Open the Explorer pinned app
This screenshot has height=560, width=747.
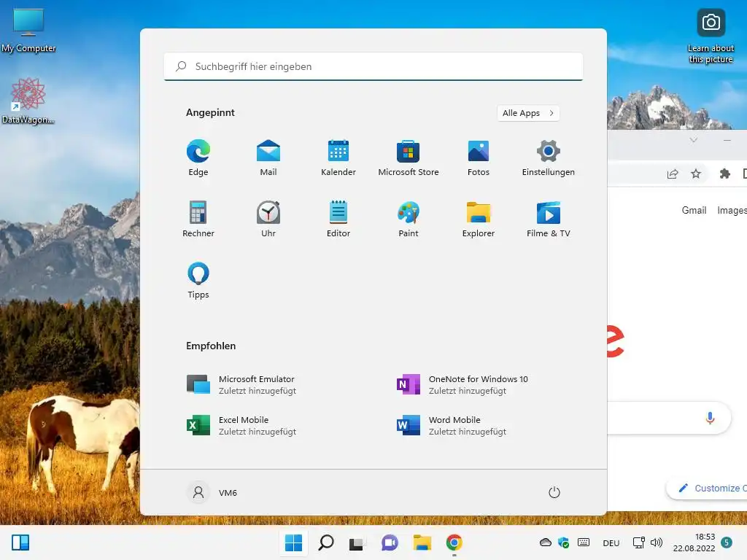479,219
